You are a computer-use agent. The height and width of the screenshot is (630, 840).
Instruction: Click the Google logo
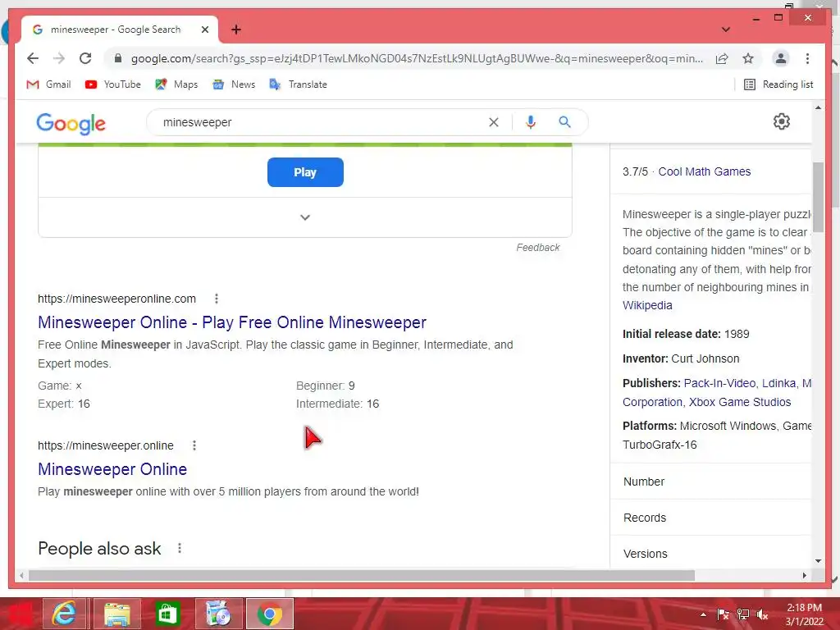71,123
